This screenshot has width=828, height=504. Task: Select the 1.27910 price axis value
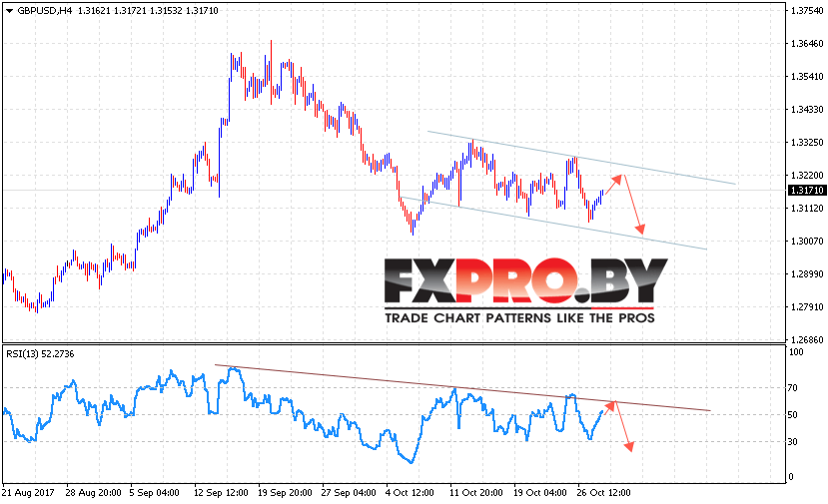coord(806,306)
